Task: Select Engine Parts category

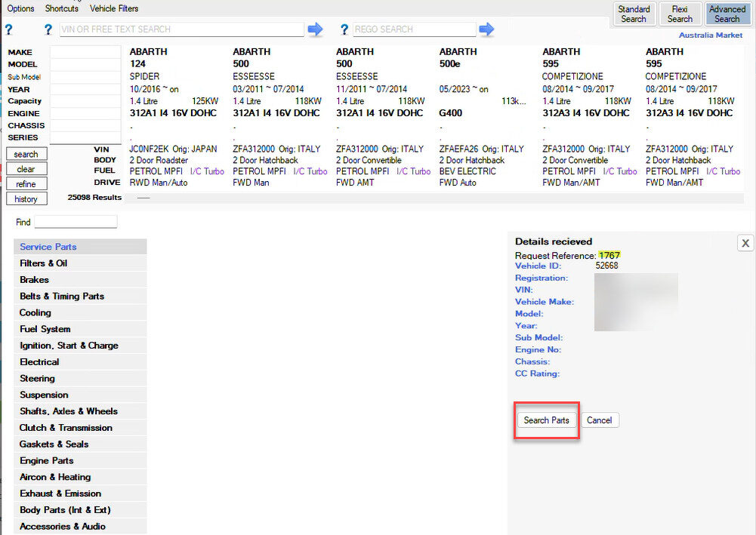Action: pyautogui.click(x=81, y=460)
